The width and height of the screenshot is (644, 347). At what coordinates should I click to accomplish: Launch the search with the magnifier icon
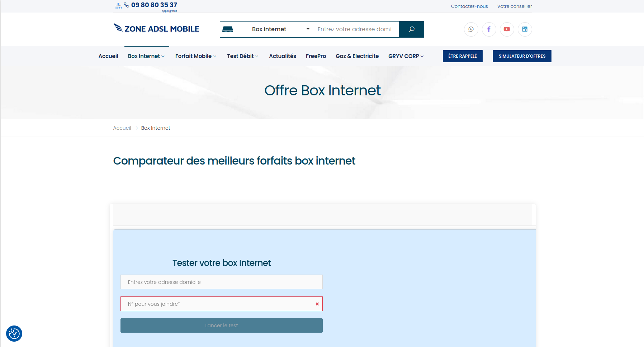tap(411, 29)
